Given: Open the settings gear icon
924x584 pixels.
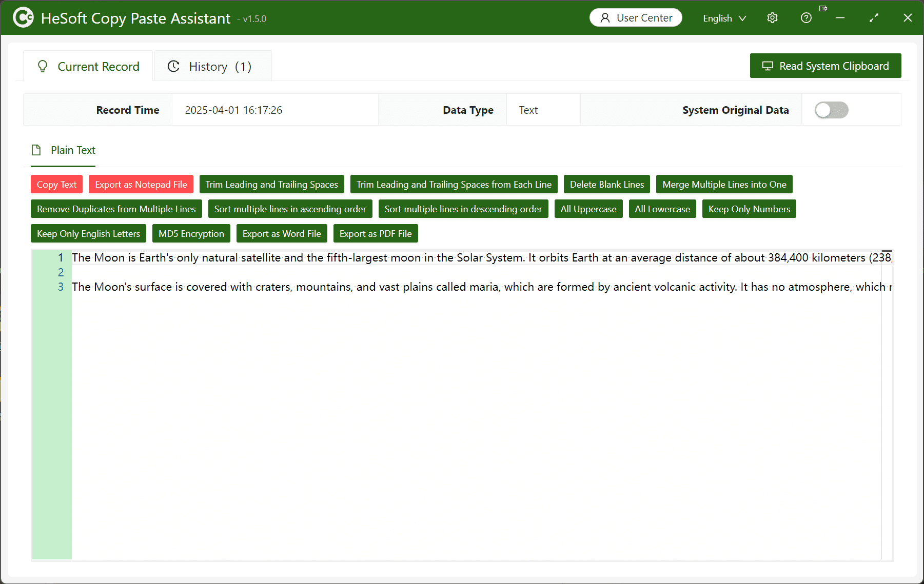Looking at the screenshot, I should click(772, 17).
